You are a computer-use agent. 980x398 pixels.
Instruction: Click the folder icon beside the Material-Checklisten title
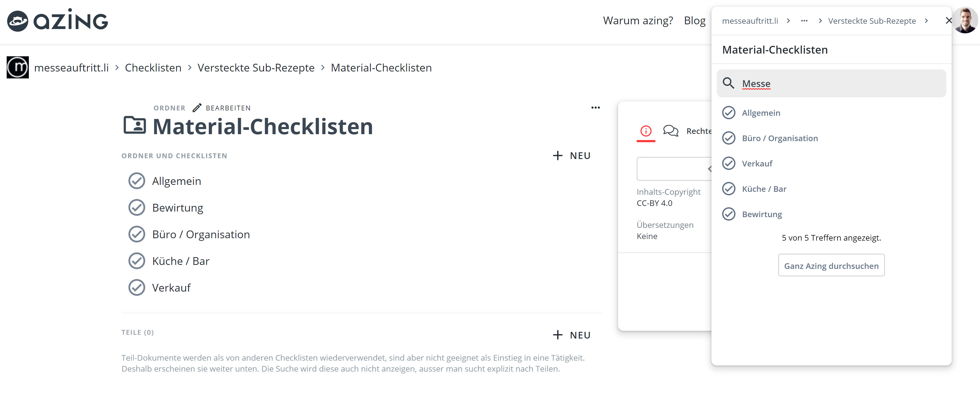[x=135, y=125]
